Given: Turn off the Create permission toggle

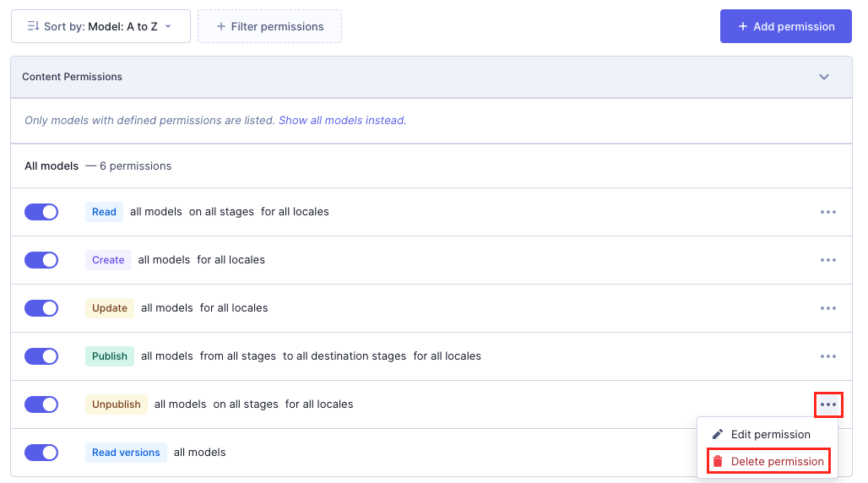Looking at the screenshot, I should (x=41, y=260).
